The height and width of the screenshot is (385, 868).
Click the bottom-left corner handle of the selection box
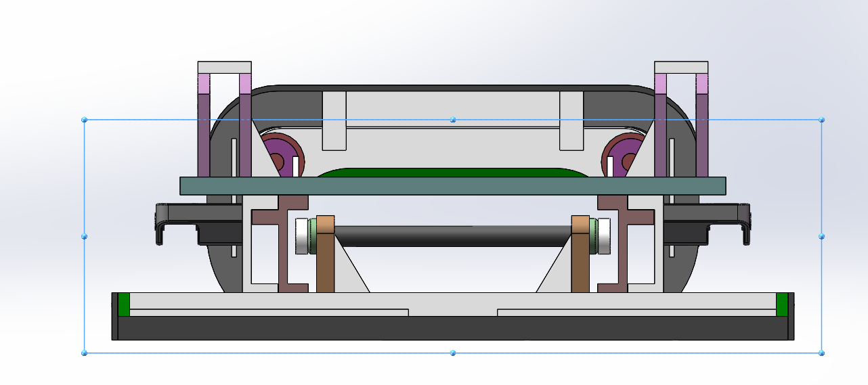[85, 353]
